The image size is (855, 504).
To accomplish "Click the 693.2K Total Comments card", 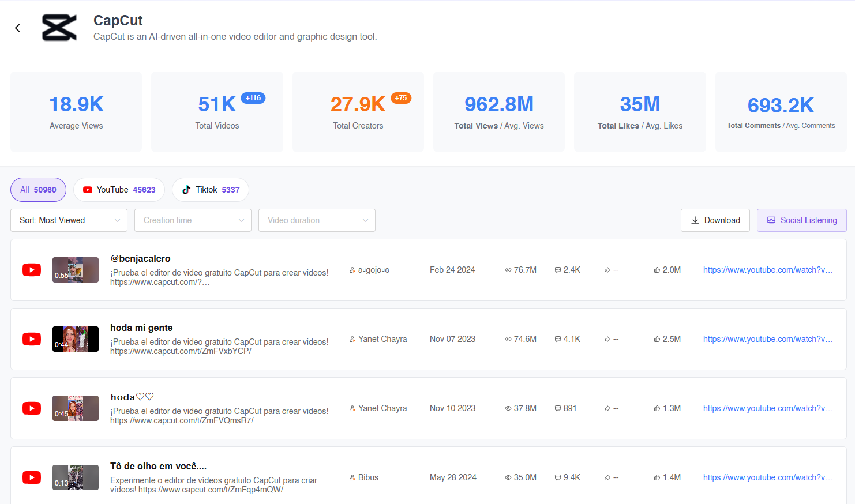I will (x=781, y=112).
